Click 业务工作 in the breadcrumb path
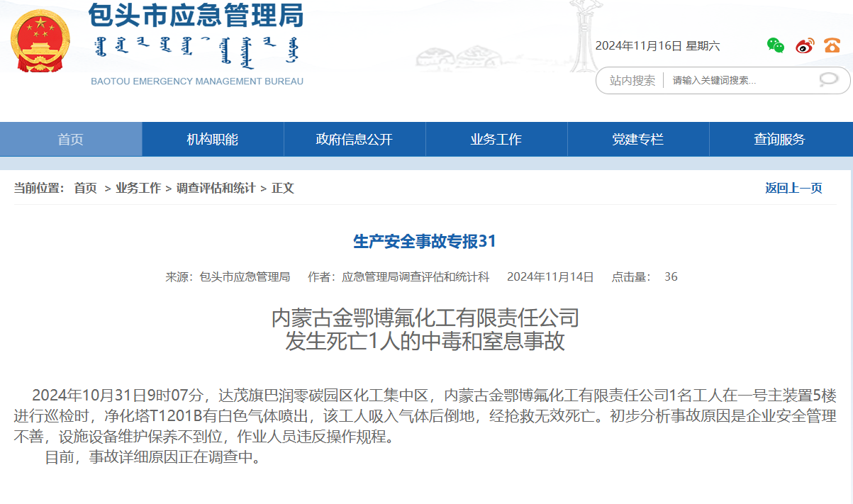The width and height of the screenshot is (853, 504). tap(138, 188)
